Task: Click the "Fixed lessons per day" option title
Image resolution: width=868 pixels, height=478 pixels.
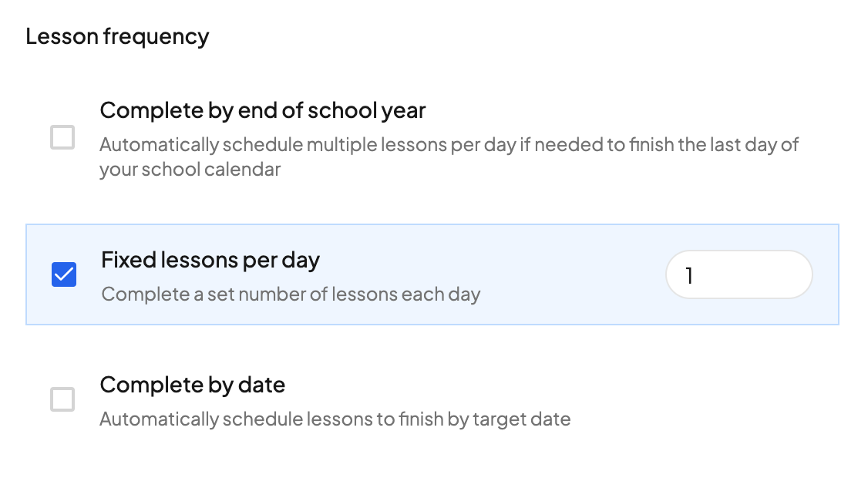Action: click(x=210, y=260)
